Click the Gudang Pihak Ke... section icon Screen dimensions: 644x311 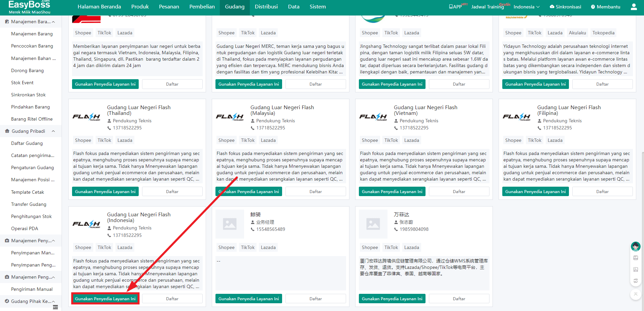click(x=7, y=301)
